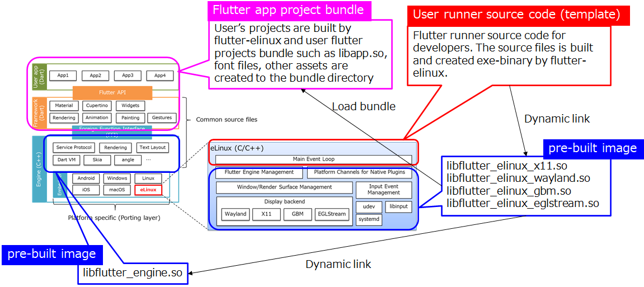Select the udev box
The height and width of the screenshot is (287, 644).
pos(369,206)
